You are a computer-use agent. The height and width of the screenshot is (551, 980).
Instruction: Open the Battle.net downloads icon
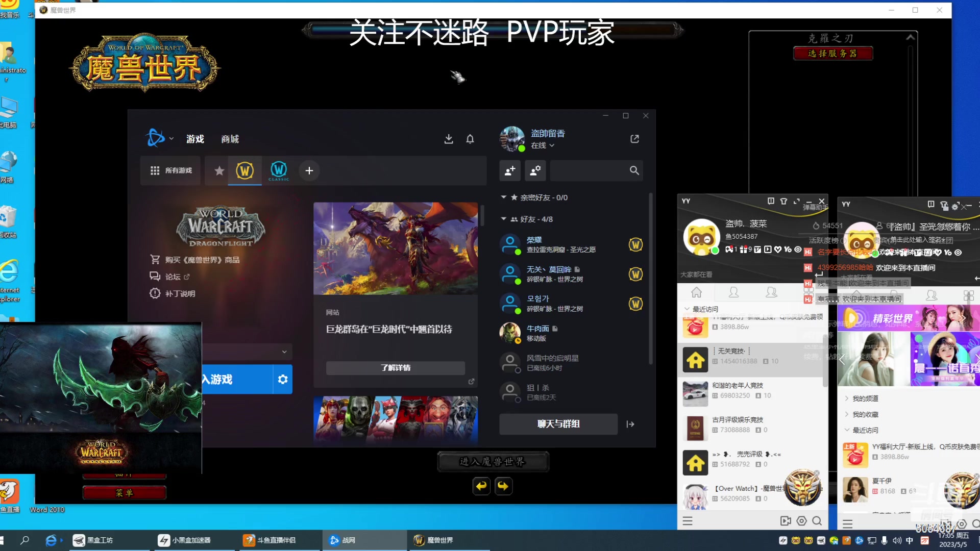tap(449, 139)
